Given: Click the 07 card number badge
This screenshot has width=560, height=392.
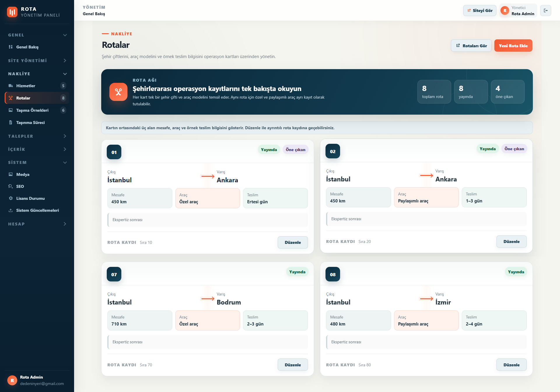Looking at the screenshot, I should click(114, 274).
